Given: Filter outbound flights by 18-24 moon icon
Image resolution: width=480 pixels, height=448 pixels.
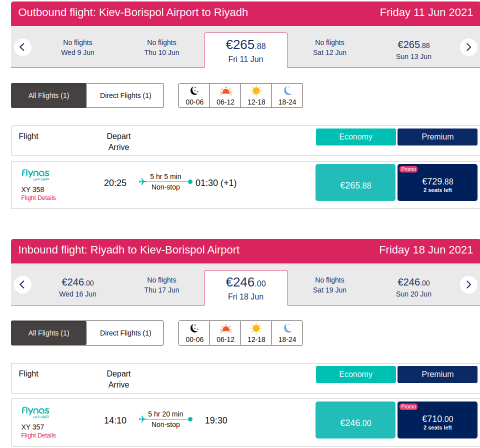Looking at the screenshot, I should 287,95.
